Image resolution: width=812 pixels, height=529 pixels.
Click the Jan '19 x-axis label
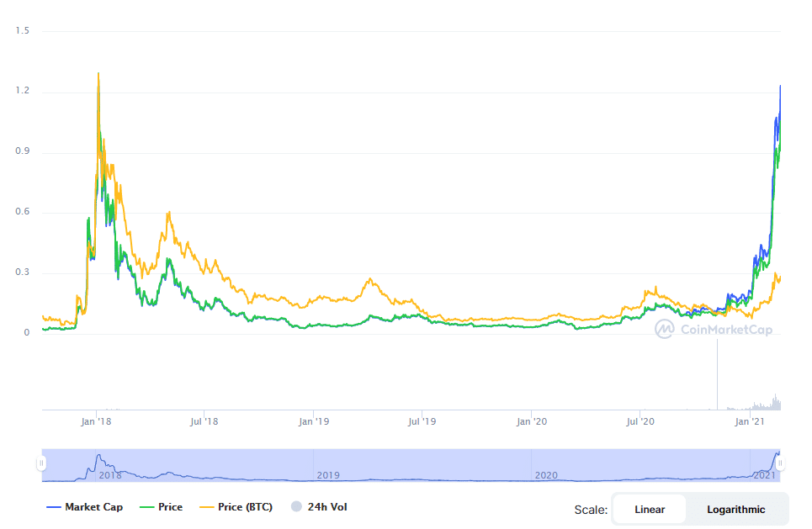(314, 421)
